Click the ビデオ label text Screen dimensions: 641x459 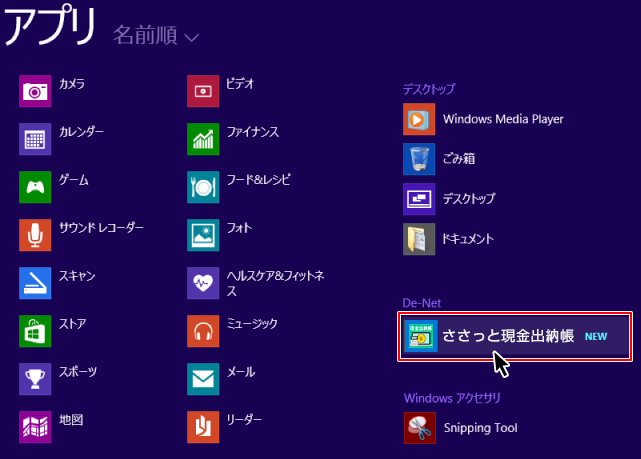coord(240,84)
